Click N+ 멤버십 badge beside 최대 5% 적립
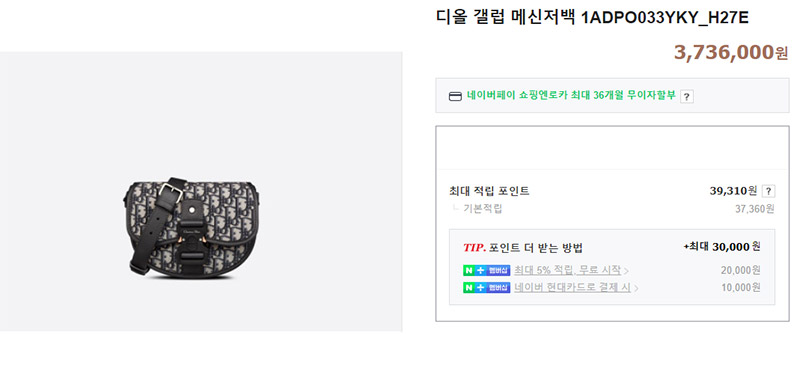This screenshot has width=800, height=377. tap(486, 270)
